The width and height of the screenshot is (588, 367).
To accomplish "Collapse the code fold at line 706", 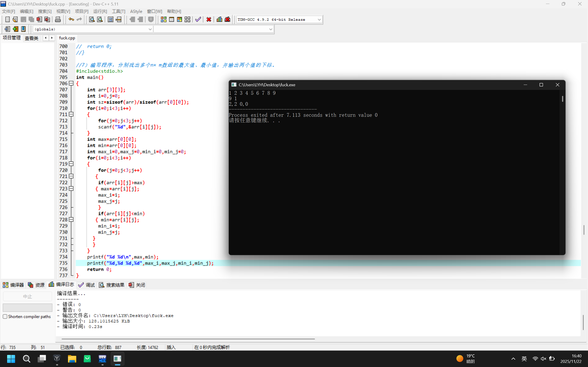I will [71, 83].
